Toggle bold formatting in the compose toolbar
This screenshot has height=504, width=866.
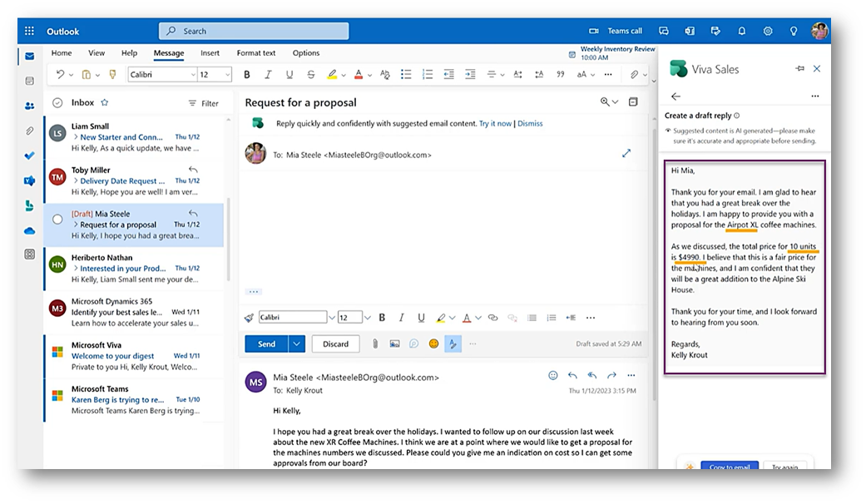(x=381, y=318)
